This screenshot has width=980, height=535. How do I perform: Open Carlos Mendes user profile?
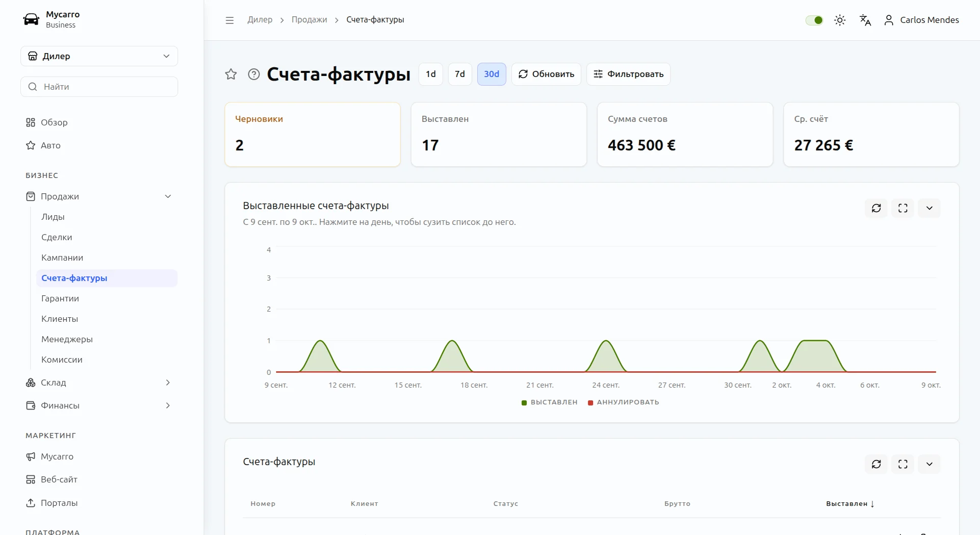click(x=921, y=20)
